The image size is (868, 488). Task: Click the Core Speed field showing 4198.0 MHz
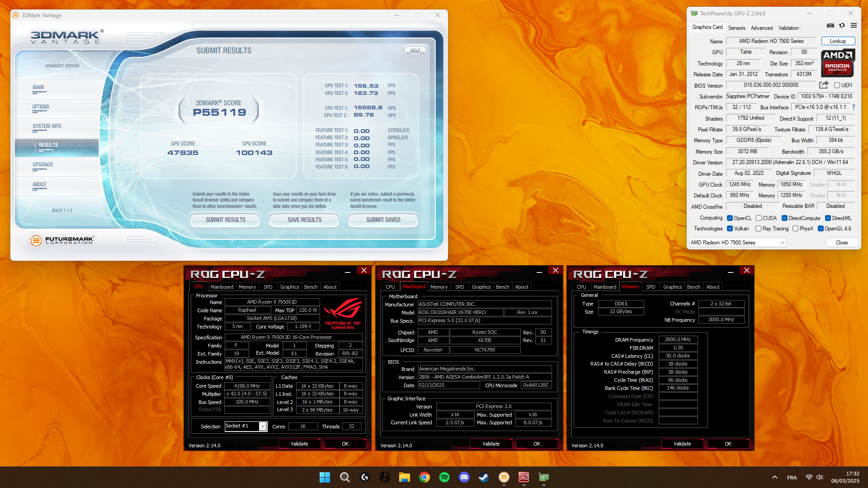[247, 386]
